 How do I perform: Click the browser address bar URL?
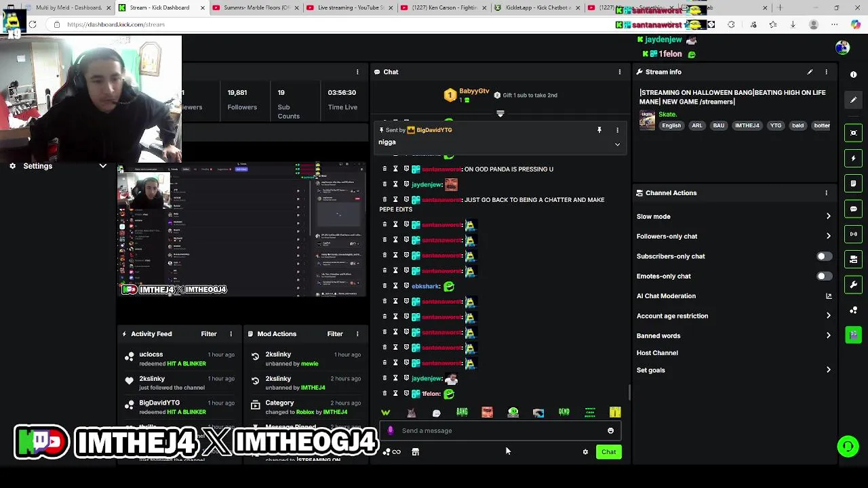pos(116,24)
